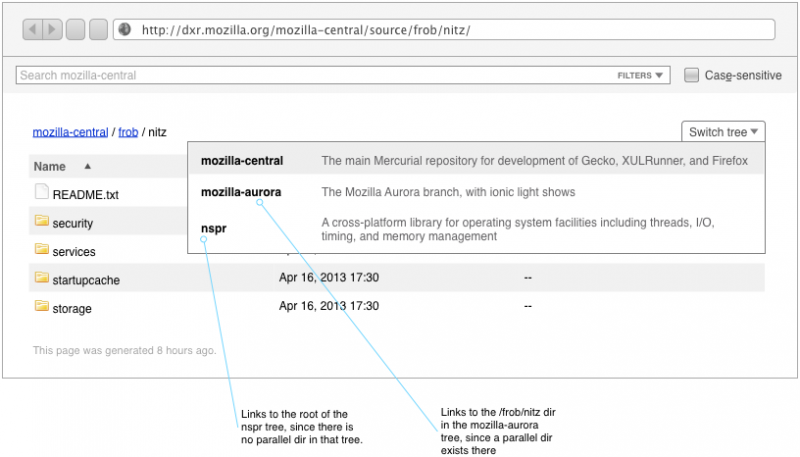The width and height of the screenshot is (800, 457).
Task: Click the Name column header
Action: pos(49,166)
